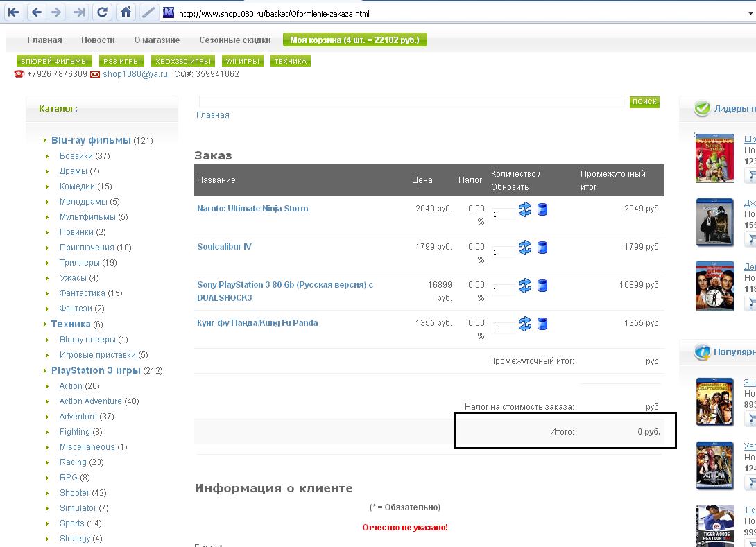Viewport: 756px width, 547px height.
Task: Open the Action Adventure (48) subcategory
Action: [99, 401]
